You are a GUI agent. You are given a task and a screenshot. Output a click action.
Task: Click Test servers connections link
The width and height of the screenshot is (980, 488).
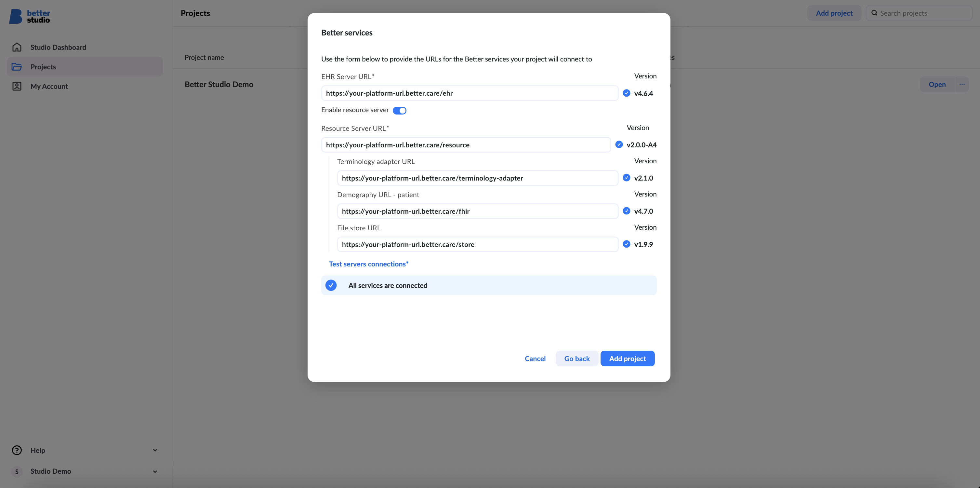pos(369,264)
